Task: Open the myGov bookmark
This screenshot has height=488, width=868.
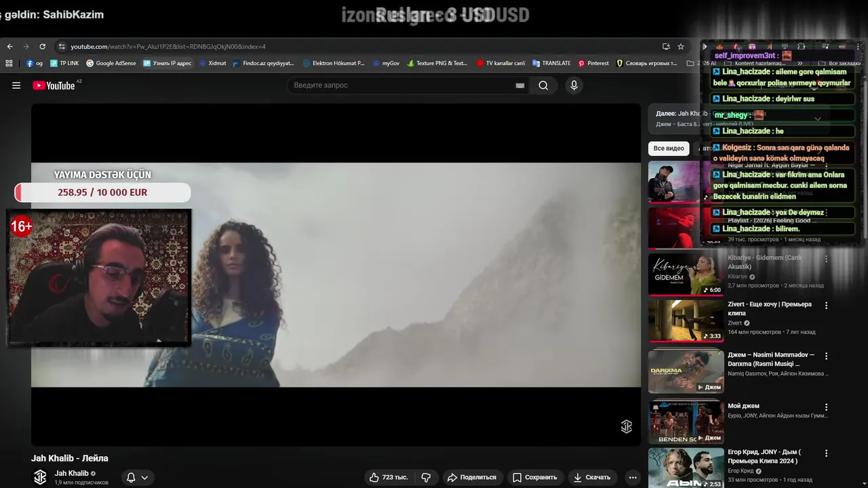Action: pyautogui.click(x=386, y=63)
